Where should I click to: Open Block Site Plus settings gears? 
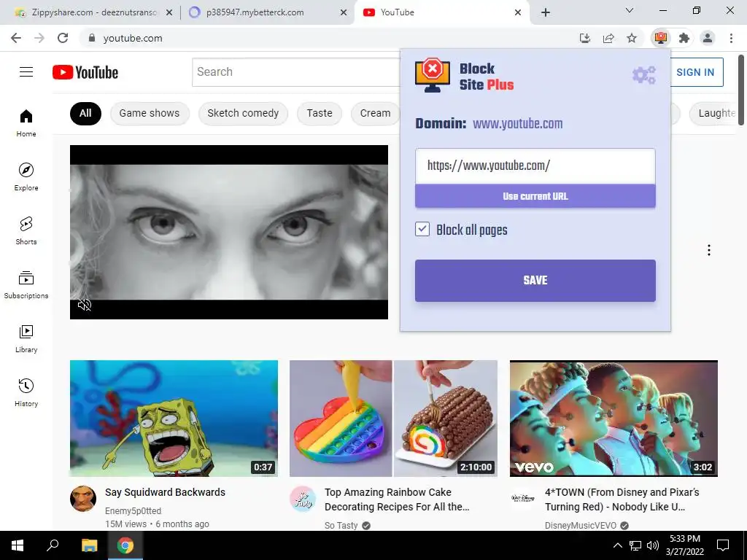tap(643, 75)
